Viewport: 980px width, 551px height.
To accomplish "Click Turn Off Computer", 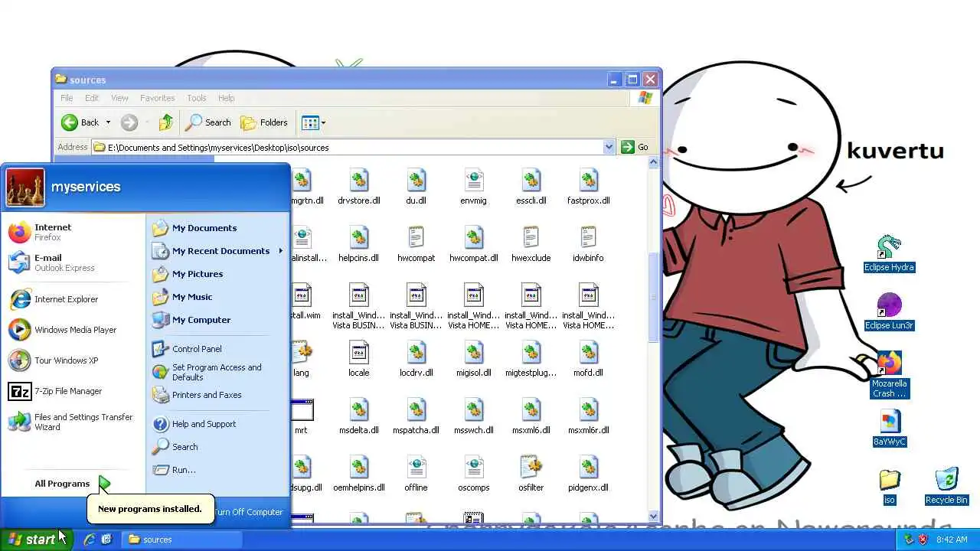I will click(247, 512).
